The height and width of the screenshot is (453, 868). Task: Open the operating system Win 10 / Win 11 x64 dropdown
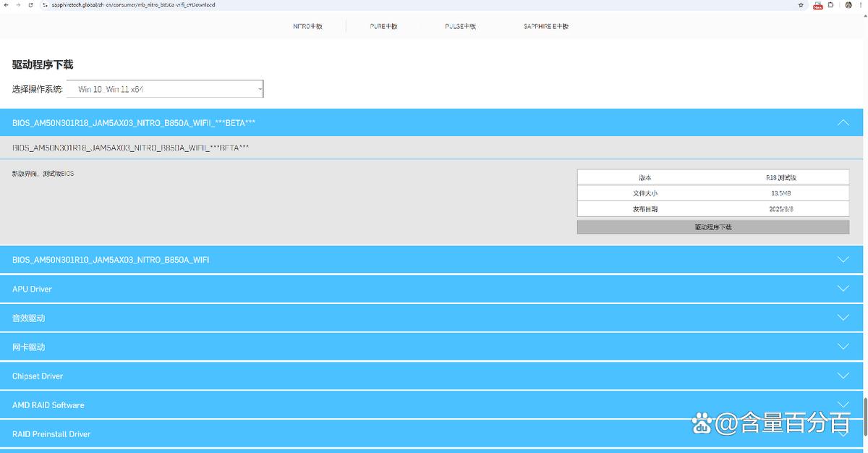click(165, 89)
